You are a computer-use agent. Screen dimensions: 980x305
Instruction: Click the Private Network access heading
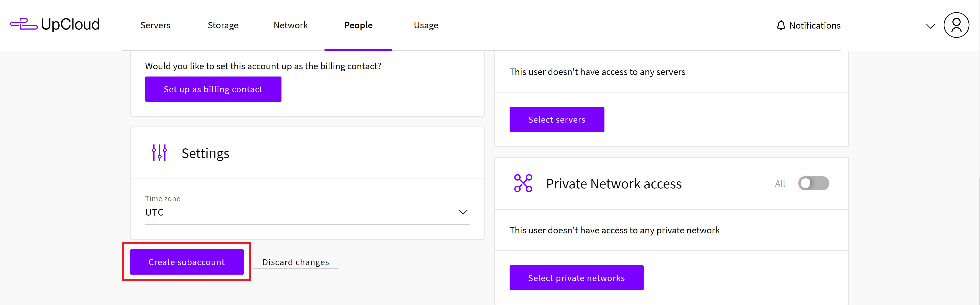point(614,184)
